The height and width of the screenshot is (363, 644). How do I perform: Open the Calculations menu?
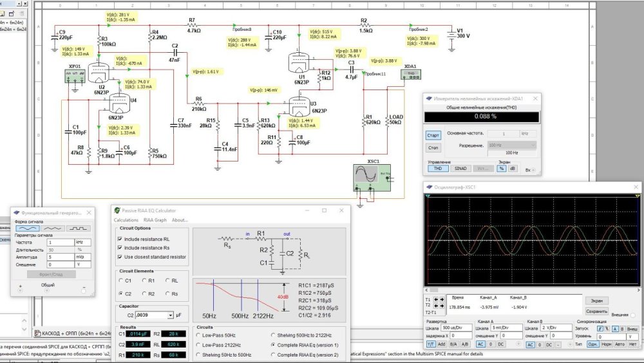coord(126,220)
